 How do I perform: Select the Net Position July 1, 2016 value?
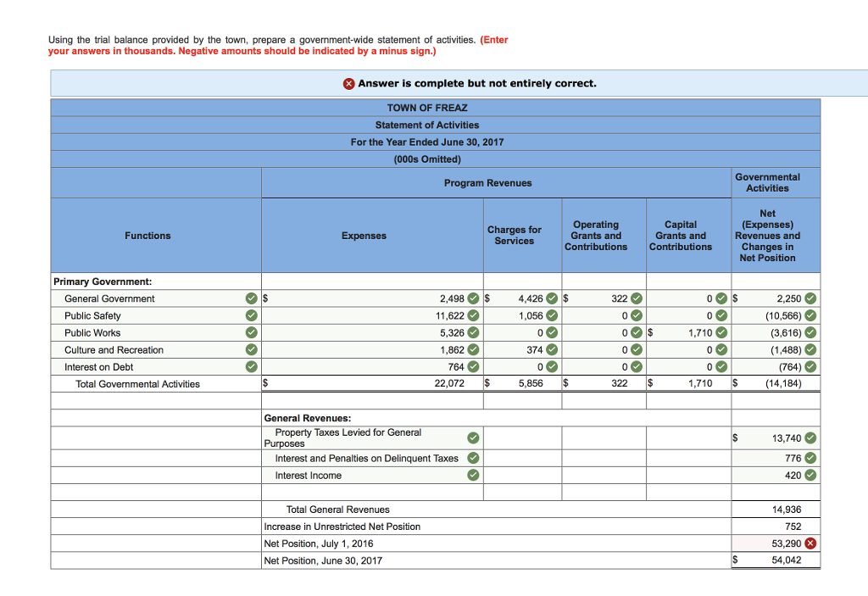tap(776, 543)
